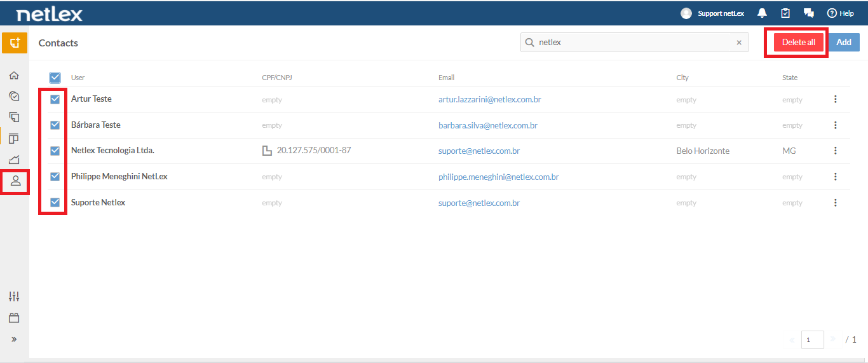Click Belo Horizonte city cell
Screen dimensions: 868x363
tap(703, 151)
